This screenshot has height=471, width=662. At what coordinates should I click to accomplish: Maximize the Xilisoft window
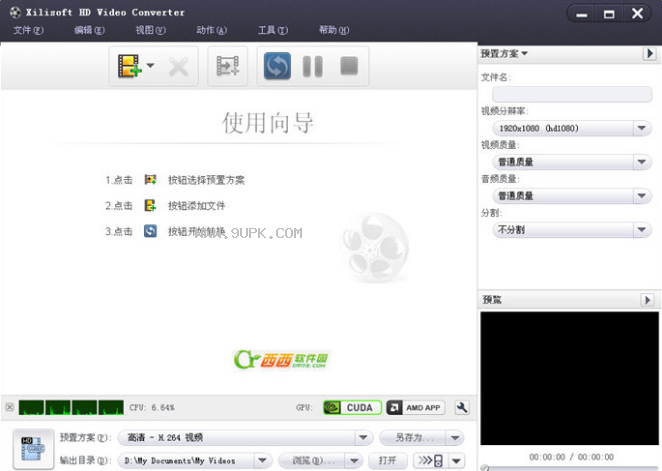point(609,14)
